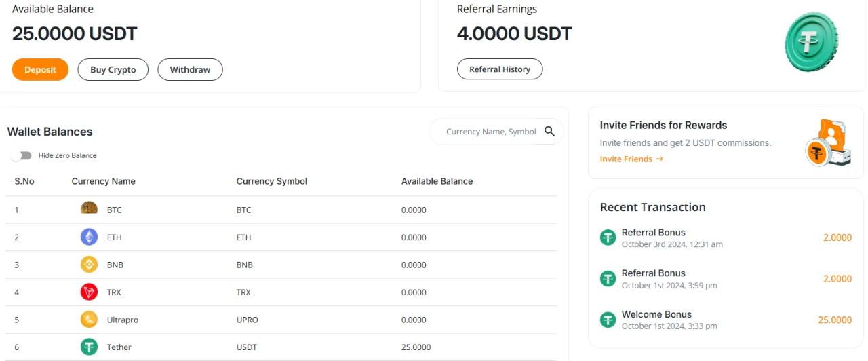Image resolution: width=868 pixels, height=361 pixels.
Task: Click the S.No column header
Action: coord(24,181)
